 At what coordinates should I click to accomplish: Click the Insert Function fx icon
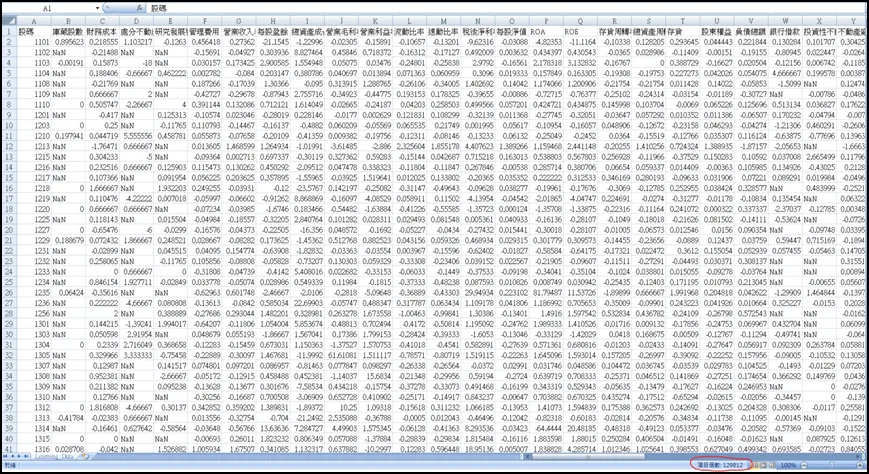click(x=140, y=6)
